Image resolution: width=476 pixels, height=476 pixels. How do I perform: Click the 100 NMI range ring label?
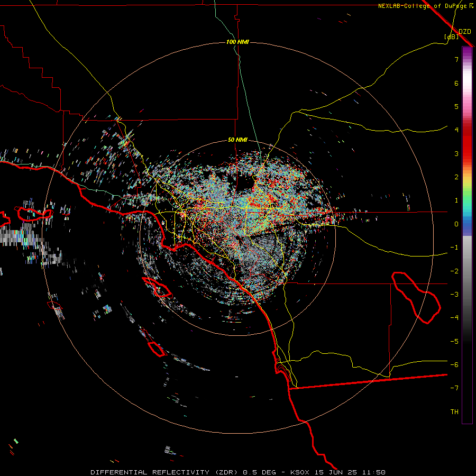237,42
